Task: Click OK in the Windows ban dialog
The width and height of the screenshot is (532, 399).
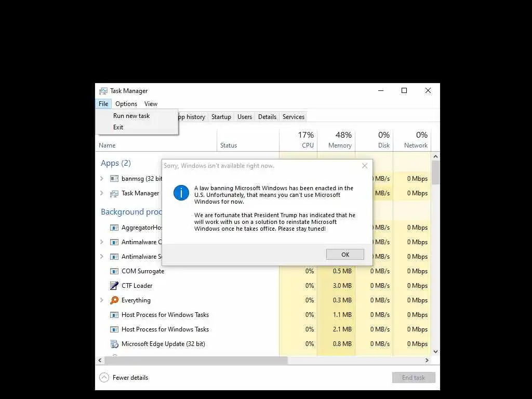Action: point(345,255)
